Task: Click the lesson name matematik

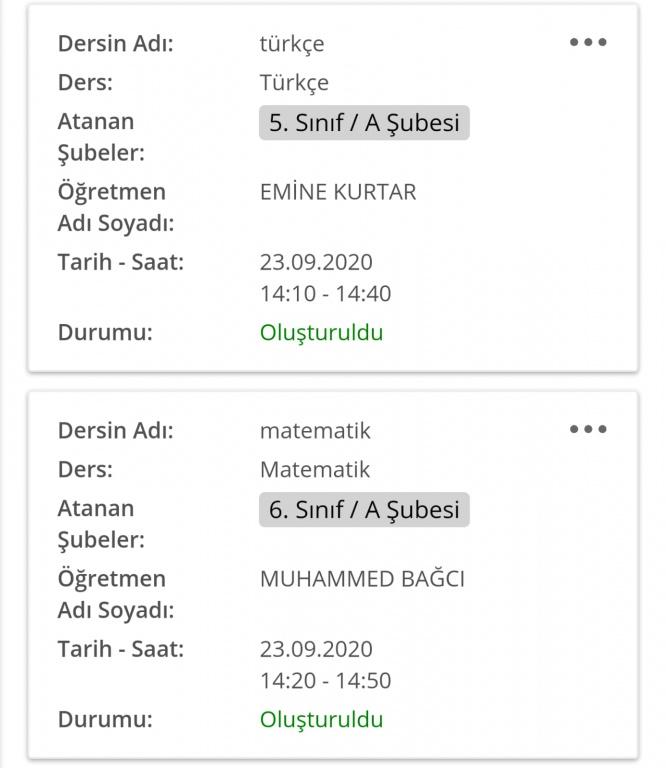Action: pos(315,431)
